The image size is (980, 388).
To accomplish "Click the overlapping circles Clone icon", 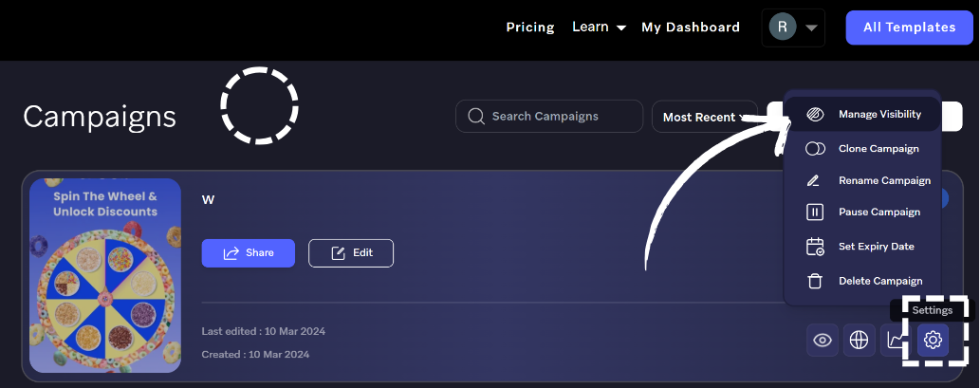I will tap(814, 149).
